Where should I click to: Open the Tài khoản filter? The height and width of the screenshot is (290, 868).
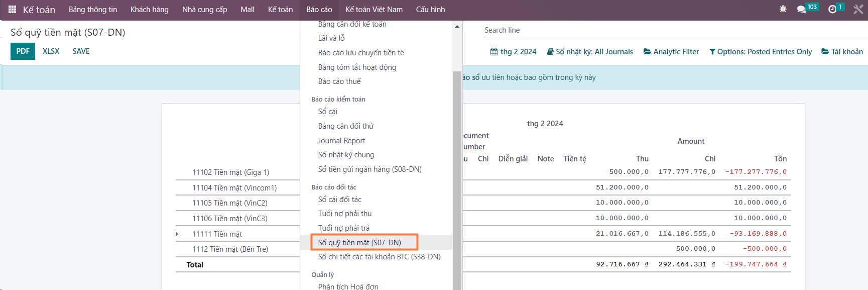click(842, 52)
